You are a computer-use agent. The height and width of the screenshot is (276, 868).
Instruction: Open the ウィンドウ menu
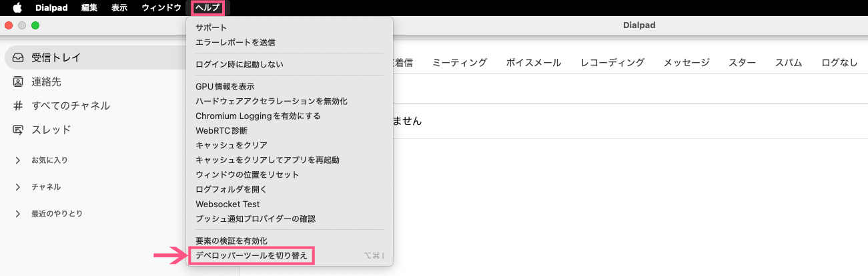(x=161, y=7)
